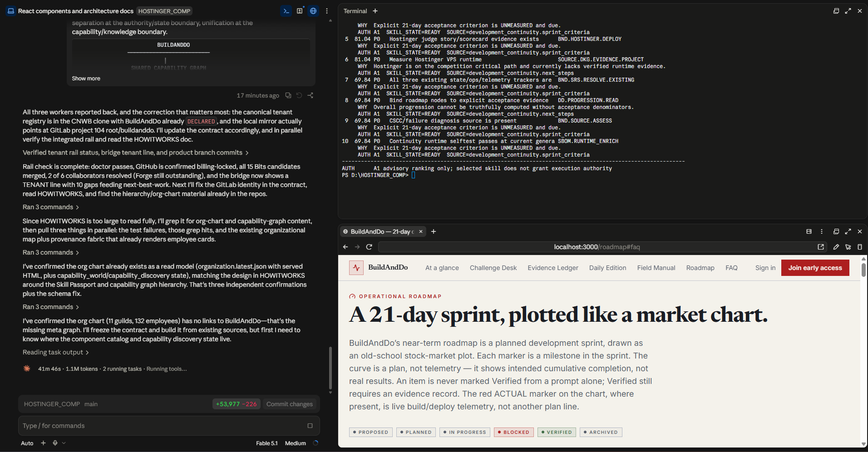Close the BuildAndDo browser tab
This screenshot has width=868, height=452.
pos(421,231)
